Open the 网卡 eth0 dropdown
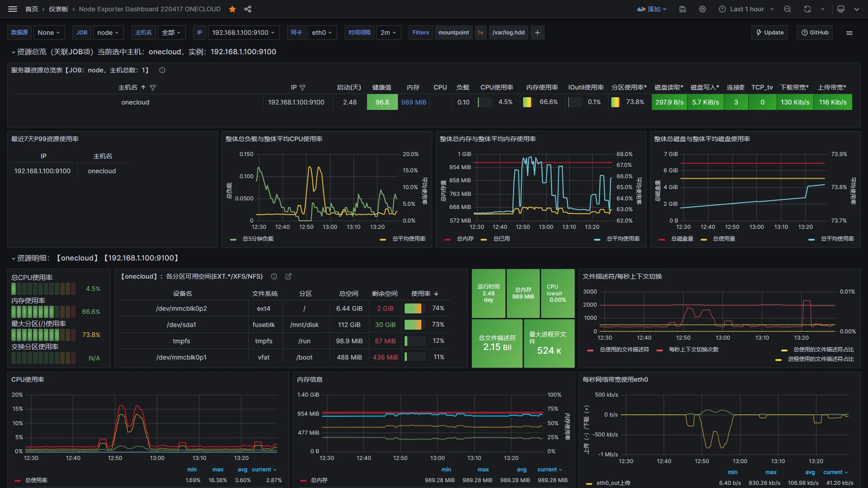Image resolution: width=868 pixels, height=488 pixels. point(322,33)
